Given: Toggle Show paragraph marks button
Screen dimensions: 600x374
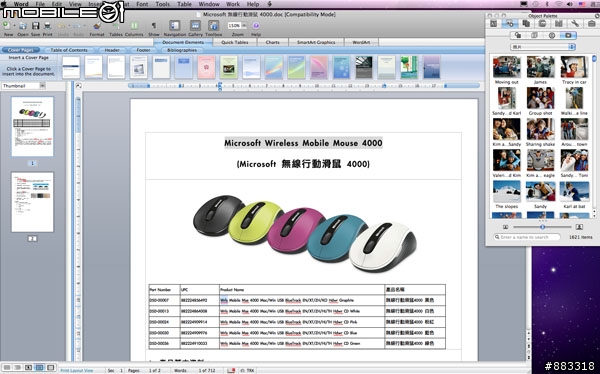Looking at the screenshot, I should tap(153, 26).
